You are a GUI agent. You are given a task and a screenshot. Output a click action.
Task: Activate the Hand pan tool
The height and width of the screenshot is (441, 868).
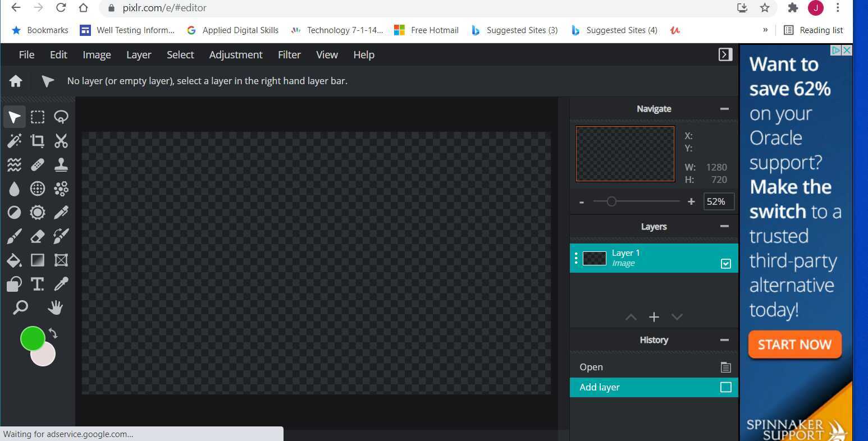coord(55,307)
